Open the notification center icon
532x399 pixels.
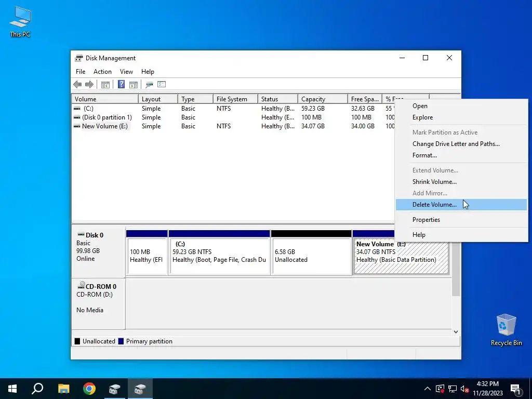point(515,389)
